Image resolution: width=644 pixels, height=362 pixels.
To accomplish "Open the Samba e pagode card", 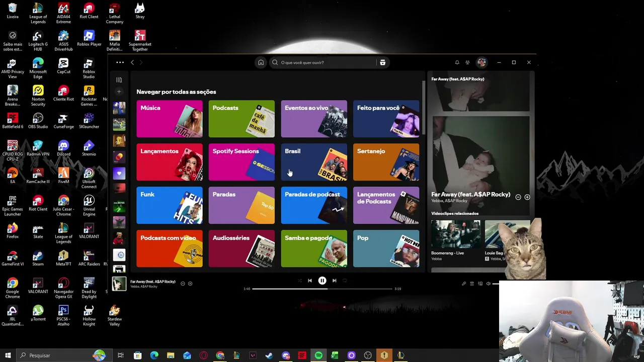I will 314,248.
